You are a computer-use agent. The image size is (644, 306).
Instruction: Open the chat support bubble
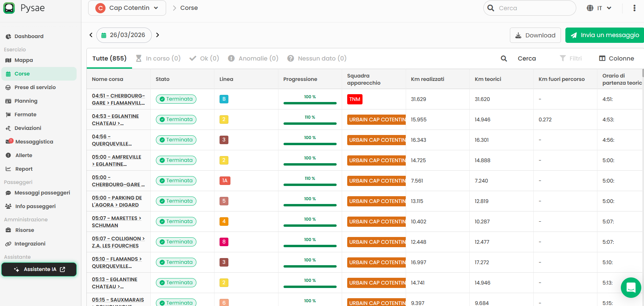(631, 288)
